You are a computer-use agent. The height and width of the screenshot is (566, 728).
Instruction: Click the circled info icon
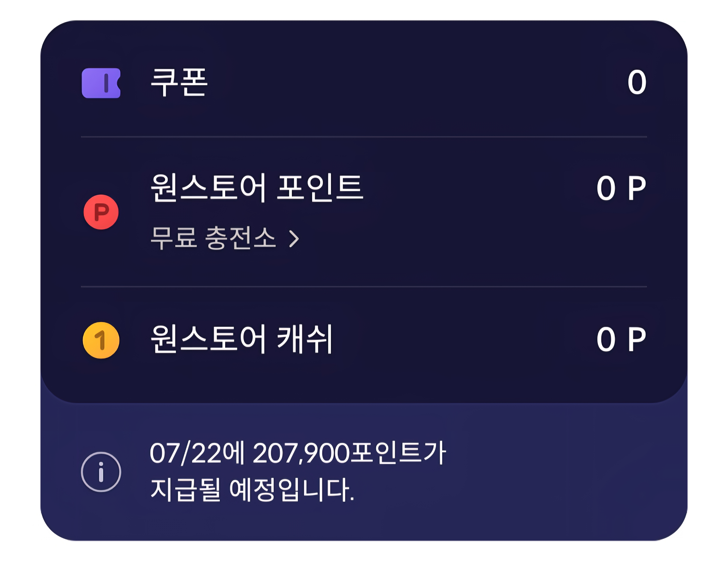[x=101, y=472]
